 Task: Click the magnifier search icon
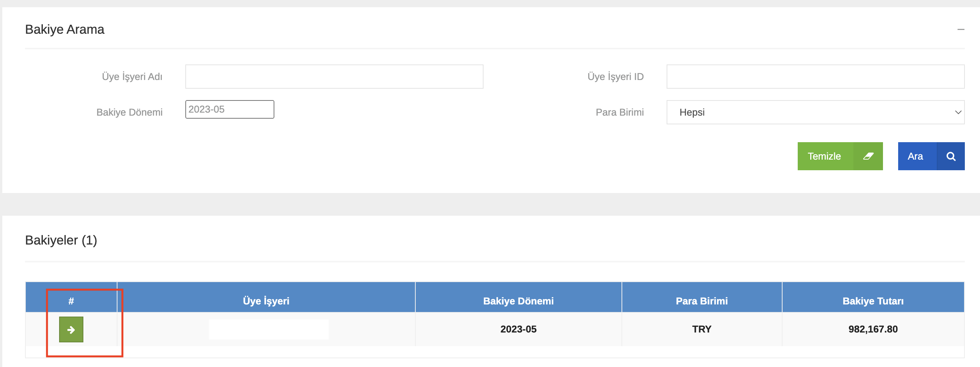pyautogui.click(x=950, y=156)
